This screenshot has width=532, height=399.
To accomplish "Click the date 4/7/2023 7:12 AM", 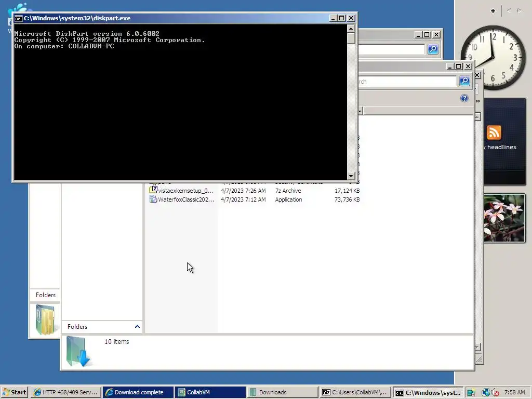I will pos(243,199).
